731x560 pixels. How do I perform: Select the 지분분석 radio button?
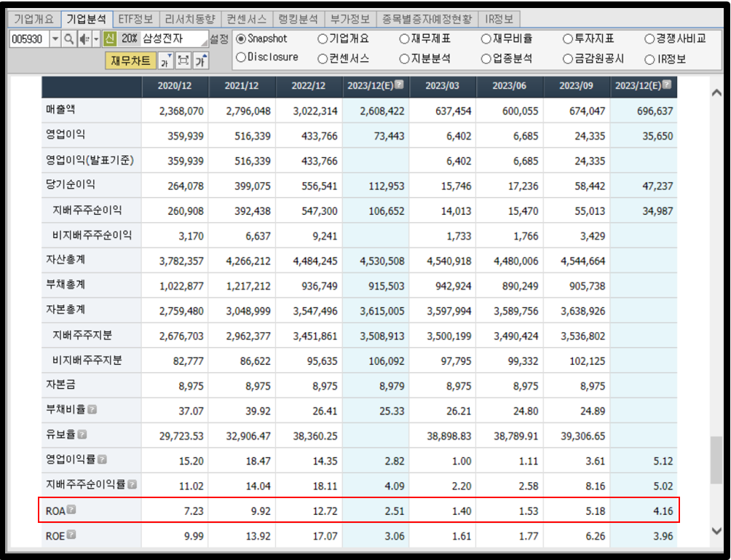(x=404, y=59)
